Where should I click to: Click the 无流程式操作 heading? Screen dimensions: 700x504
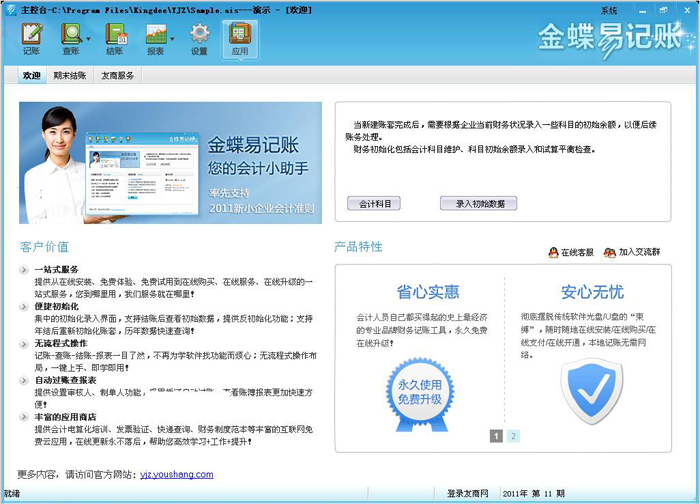click(61, 343)
